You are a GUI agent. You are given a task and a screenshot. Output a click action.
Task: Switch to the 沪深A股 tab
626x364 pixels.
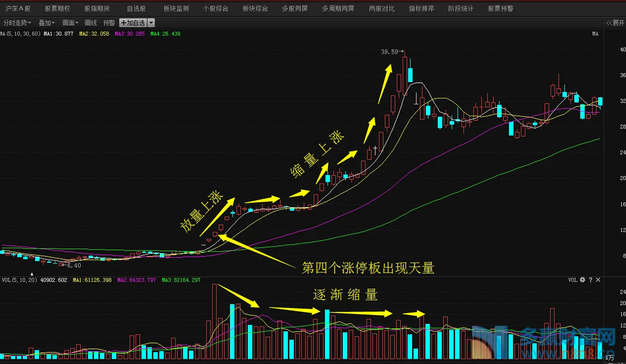18,8
